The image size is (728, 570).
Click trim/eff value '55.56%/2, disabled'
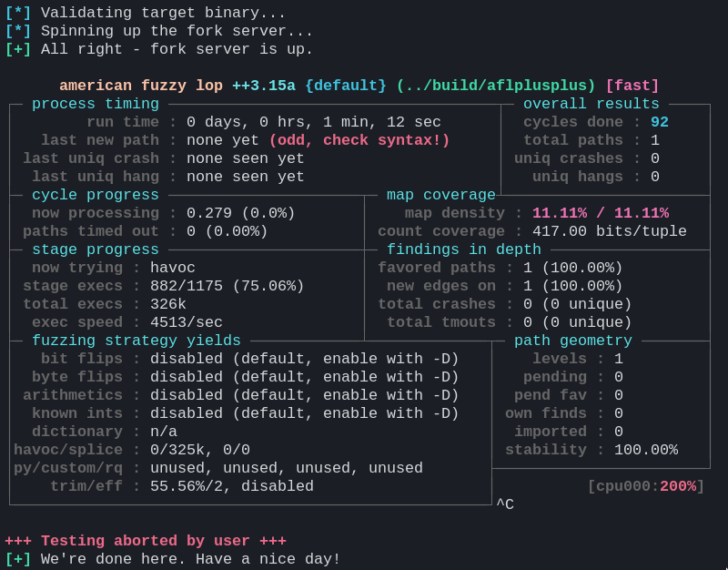232,486
